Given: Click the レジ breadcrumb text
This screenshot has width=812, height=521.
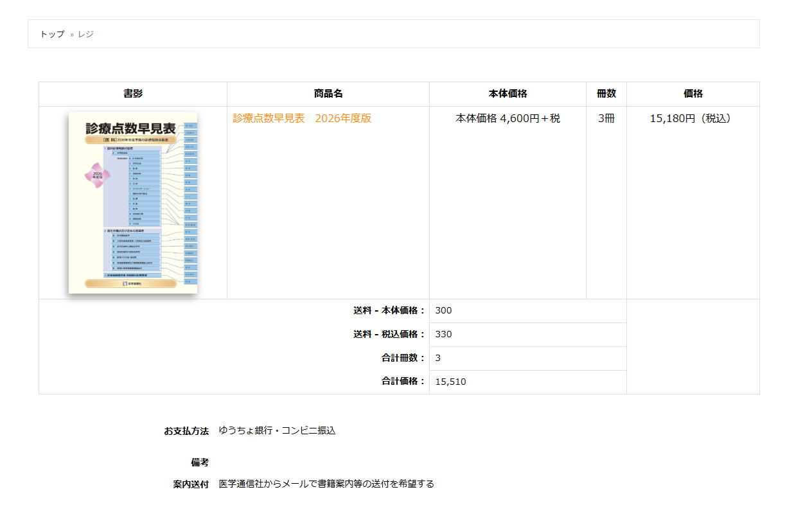Looking at the screenshot, I should [86, 34].
